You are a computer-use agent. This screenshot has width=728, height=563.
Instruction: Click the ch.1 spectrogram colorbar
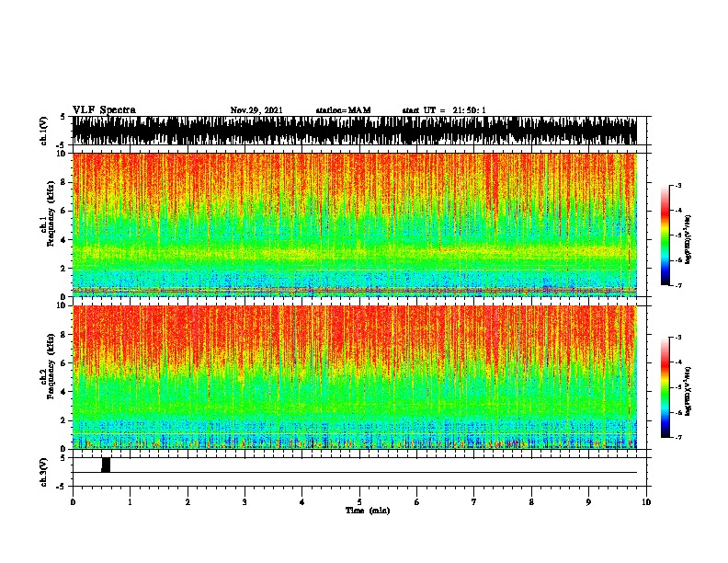(665, 236)
